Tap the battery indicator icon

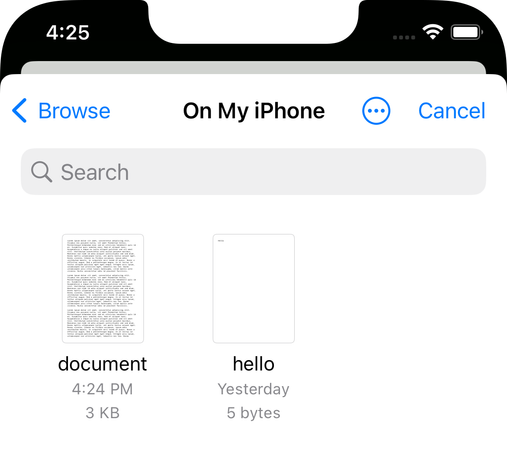point(467,32)
